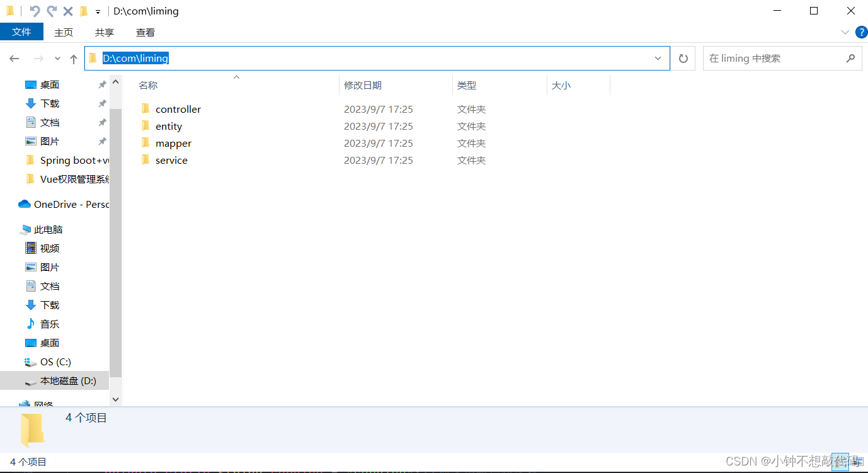The height and width of the screenshot is (473, 868).
Task: Select the entity folder icon
Action: pos(146,126)
